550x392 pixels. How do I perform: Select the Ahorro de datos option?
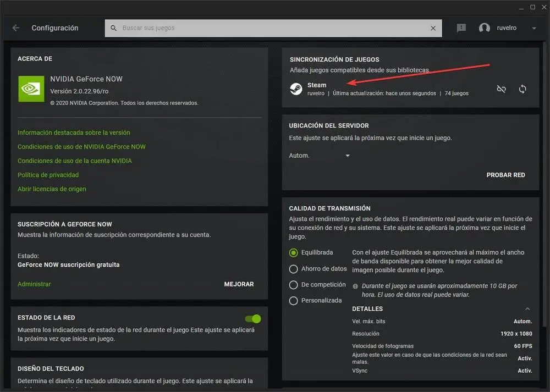tap(294, 269)
